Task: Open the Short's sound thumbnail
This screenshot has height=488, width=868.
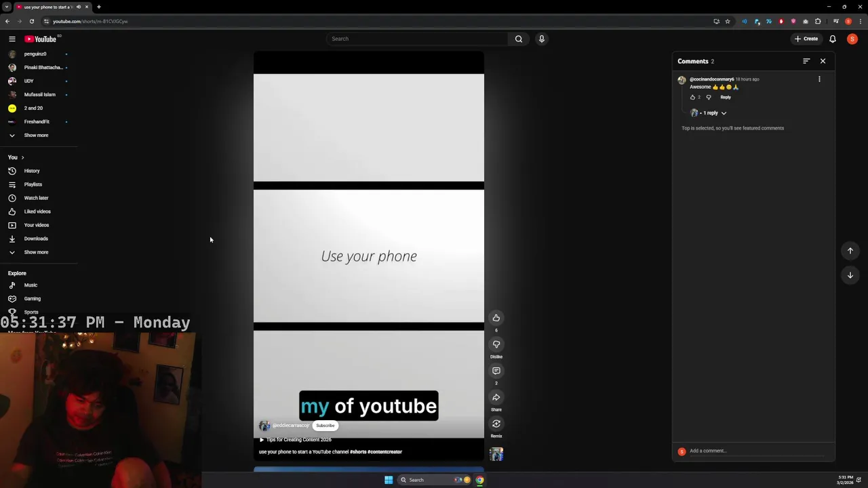Action: coord(496,454)
